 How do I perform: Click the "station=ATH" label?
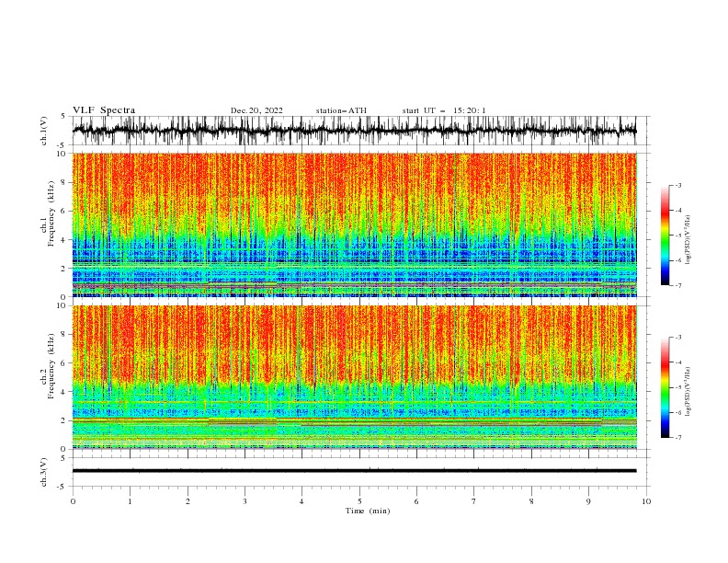341,110
